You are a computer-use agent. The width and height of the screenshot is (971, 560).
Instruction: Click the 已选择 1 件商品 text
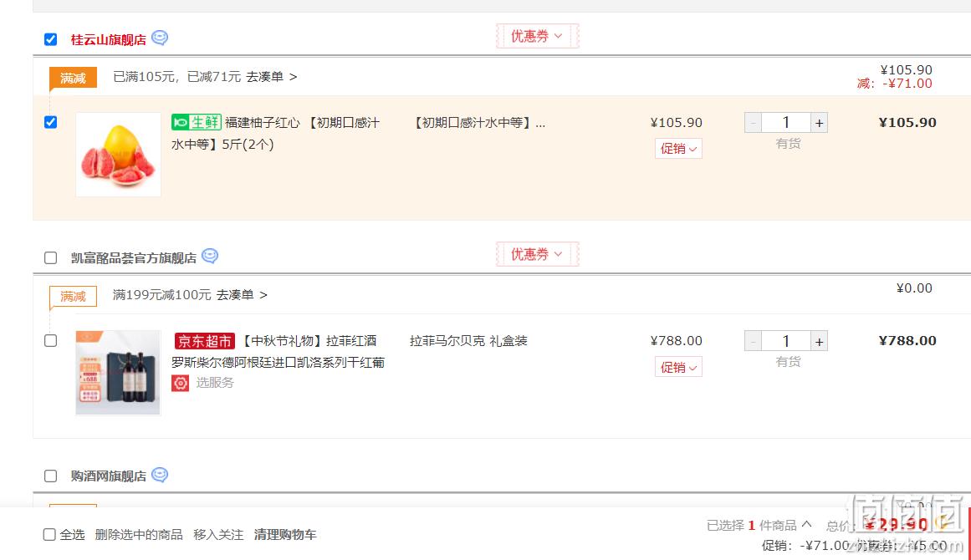click(x=751, y=526)
